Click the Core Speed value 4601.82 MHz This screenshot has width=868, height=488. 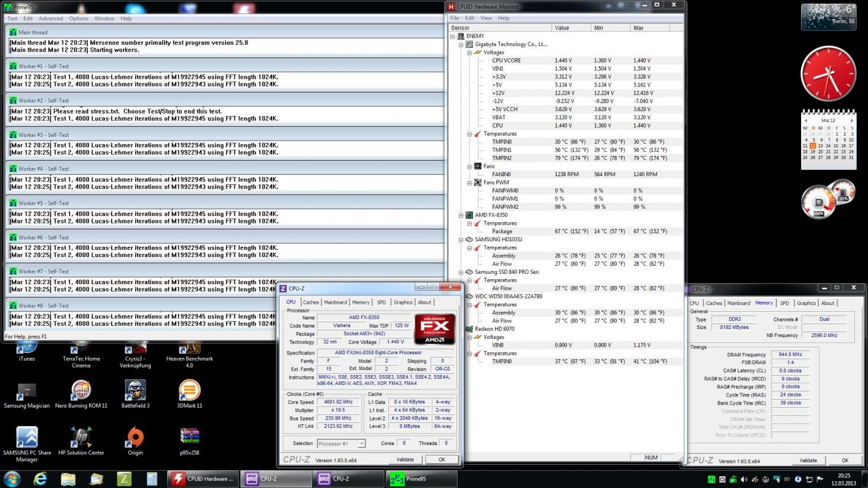pyautogui.click(x=338, y=402)
